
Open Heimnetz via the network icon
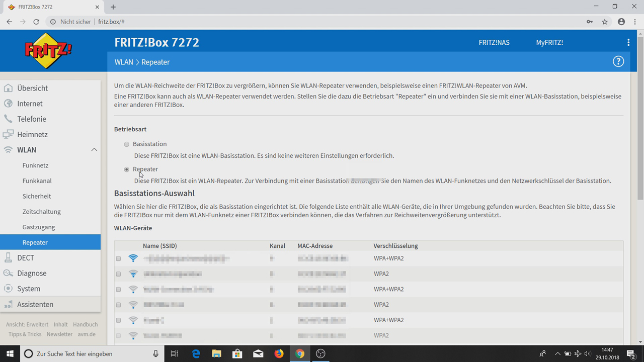pos(9,134)
